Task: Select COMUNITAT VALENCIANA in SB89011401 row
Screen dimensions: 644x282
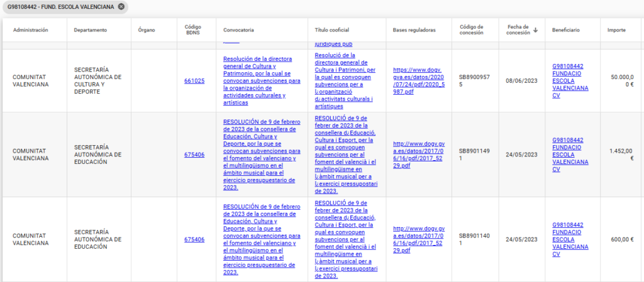Action: coord(31,239)
